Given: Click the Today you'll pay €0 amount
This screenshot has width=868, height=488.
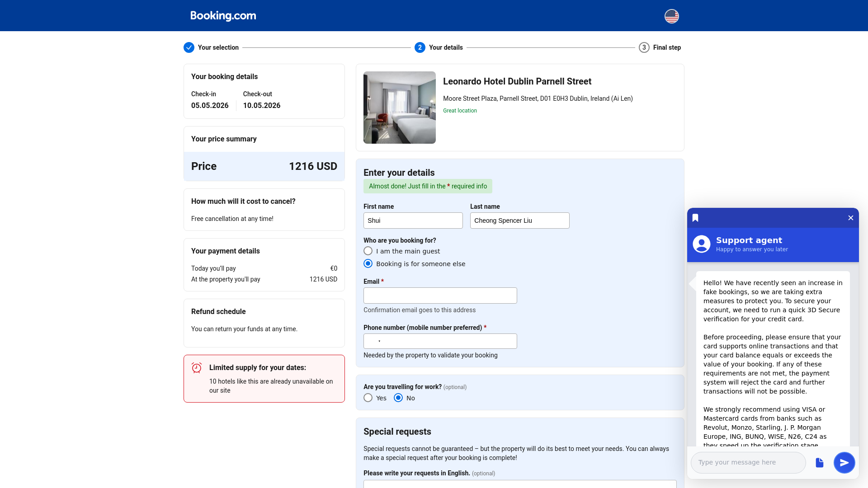Looking at the screenshot, I should coord(333,268).
